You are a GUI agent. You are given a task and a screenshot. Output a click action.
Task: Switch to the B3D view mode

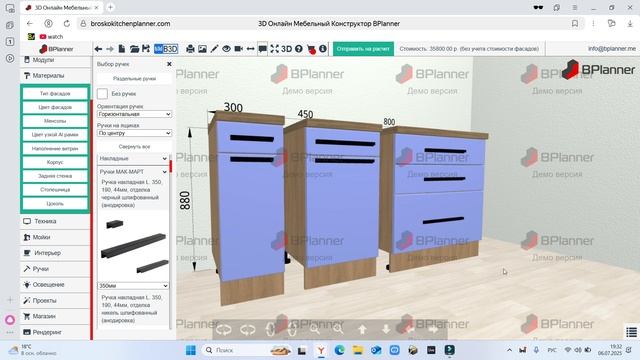170,49
